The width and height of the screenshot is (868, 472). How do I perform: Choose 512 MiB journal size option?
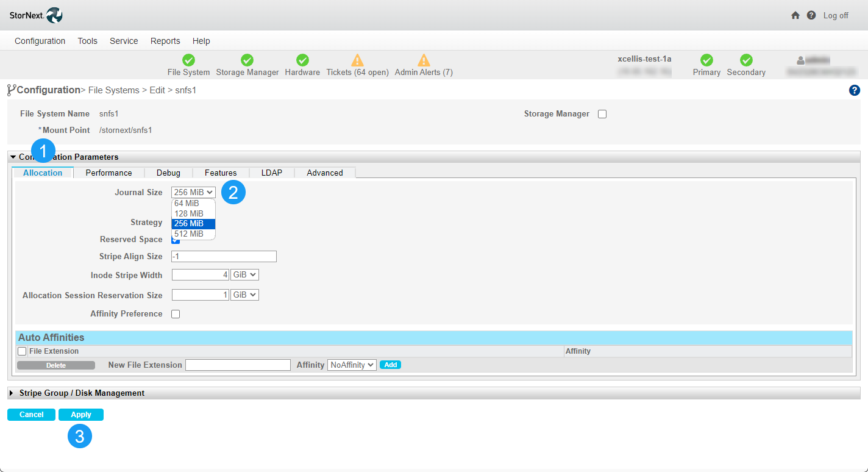pos(193,234)
